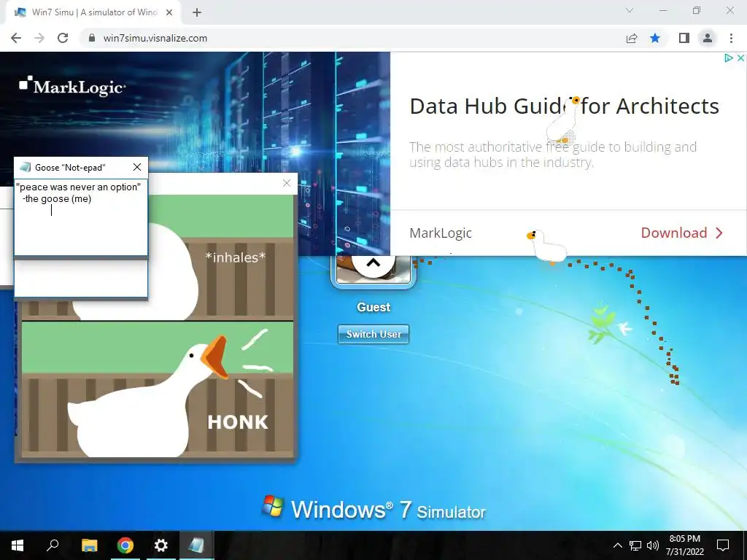
Task: Click the ad description text
Action: point(553,155)
